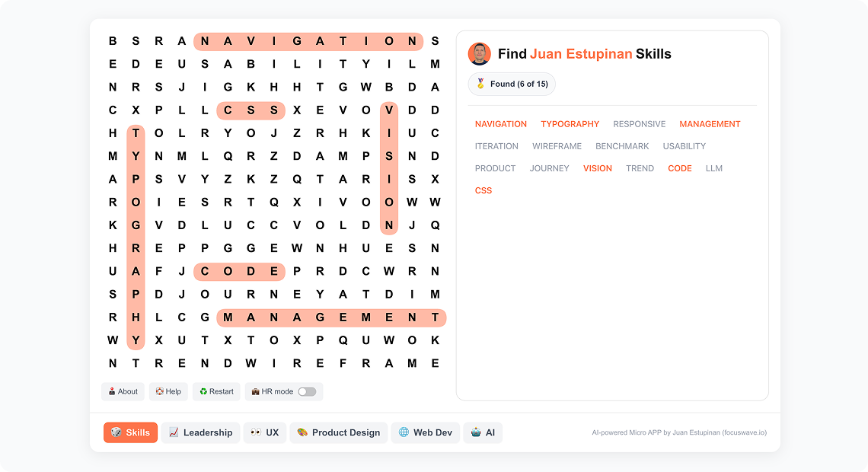Open the Product Design category
Screen dimensions: 868x472
click(x=338, y=432)
